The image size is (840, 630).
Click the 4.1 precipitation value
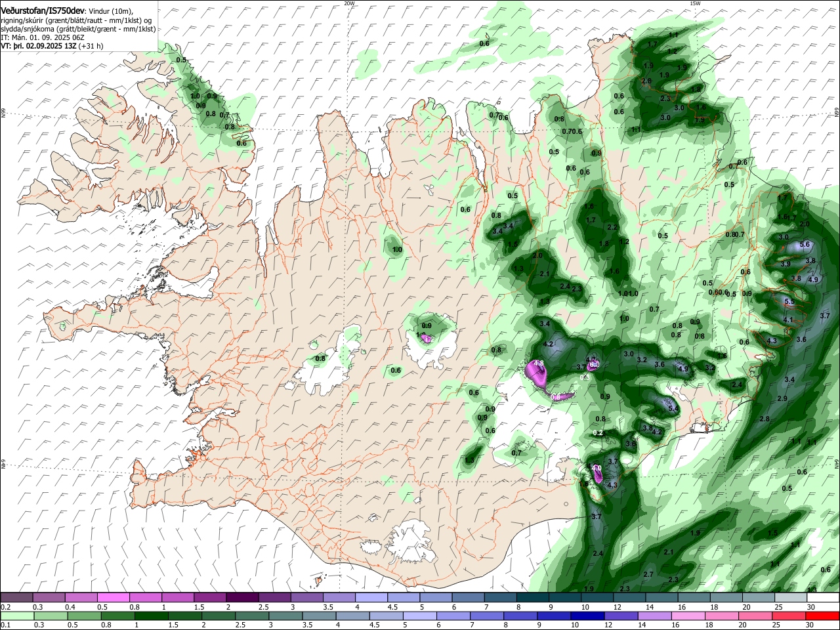pyautogui.click(x=788, y=320)
